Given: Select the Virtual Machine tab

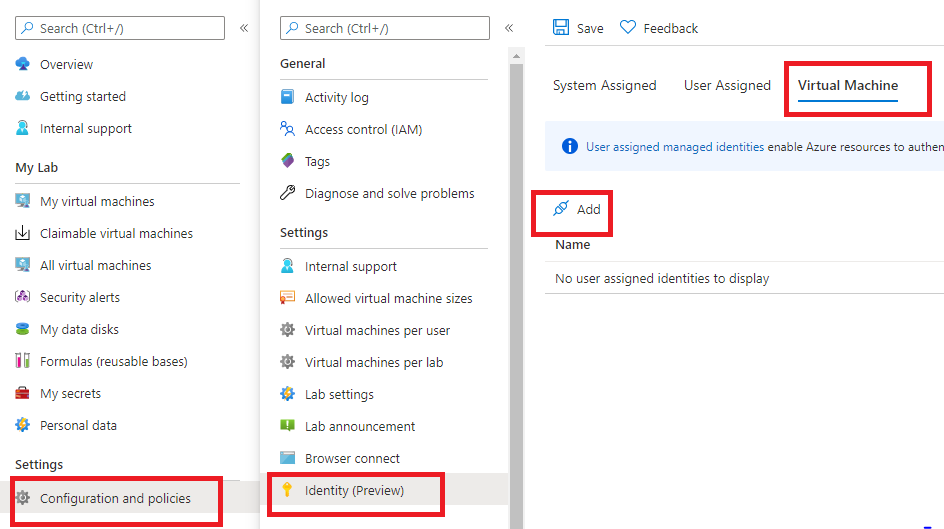Looking at the screenshot, I should [848, 85].
